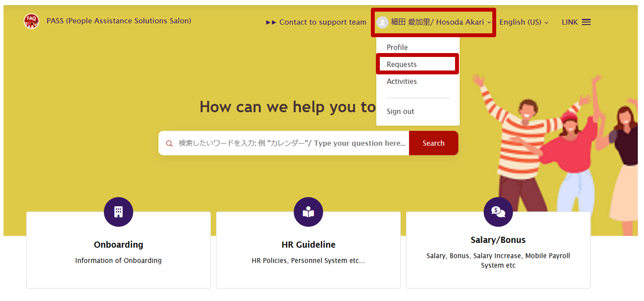Open the LINK hamburger menu icon
Image resolution: width=644 pixels, height=301 pixels.
tap(586, 22)
